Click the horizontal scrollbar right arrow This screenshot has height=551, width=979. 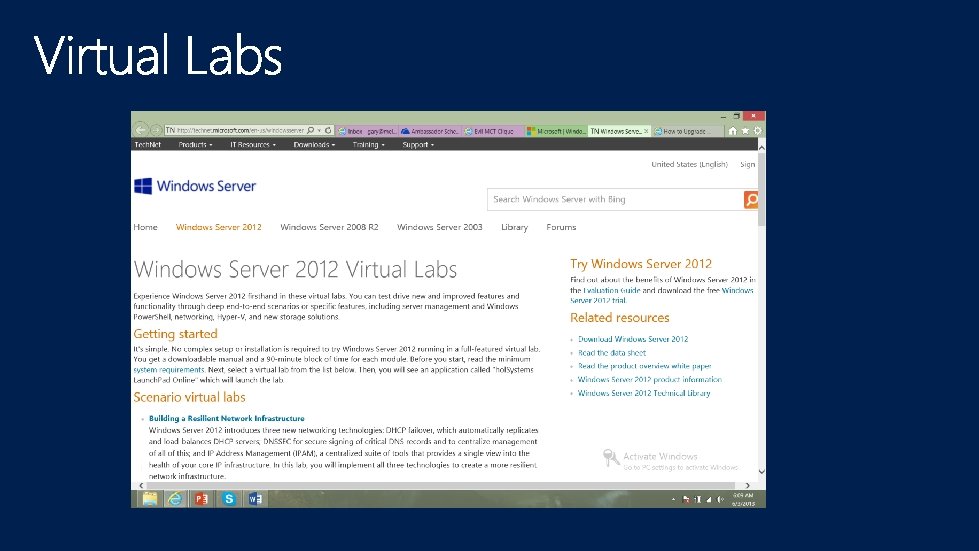(747, 485)
